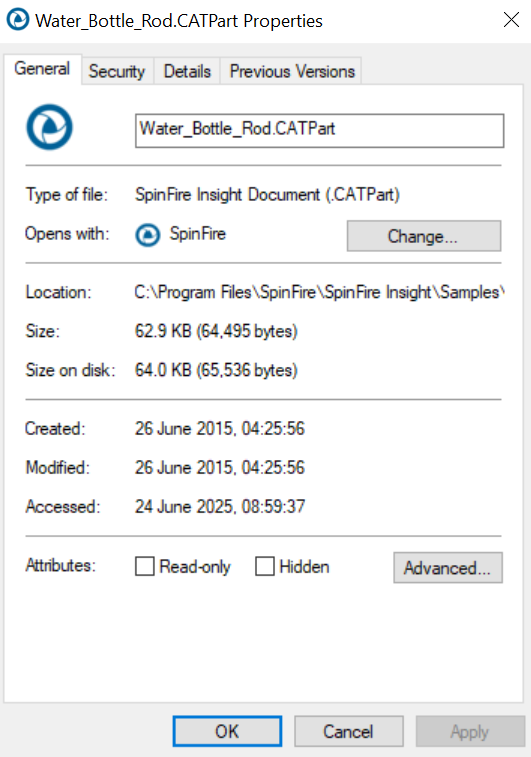
Task: Open the Details tab
Action: tap(187, 71)
